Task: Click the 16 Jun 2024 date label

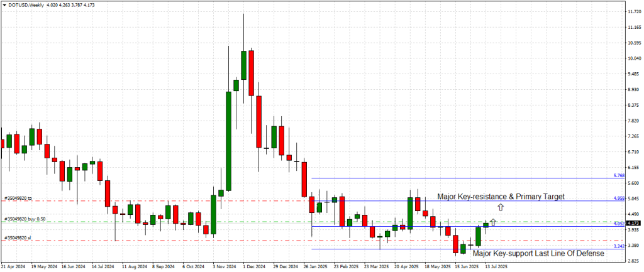Action: pyautogui.click(x=74, y=266)
